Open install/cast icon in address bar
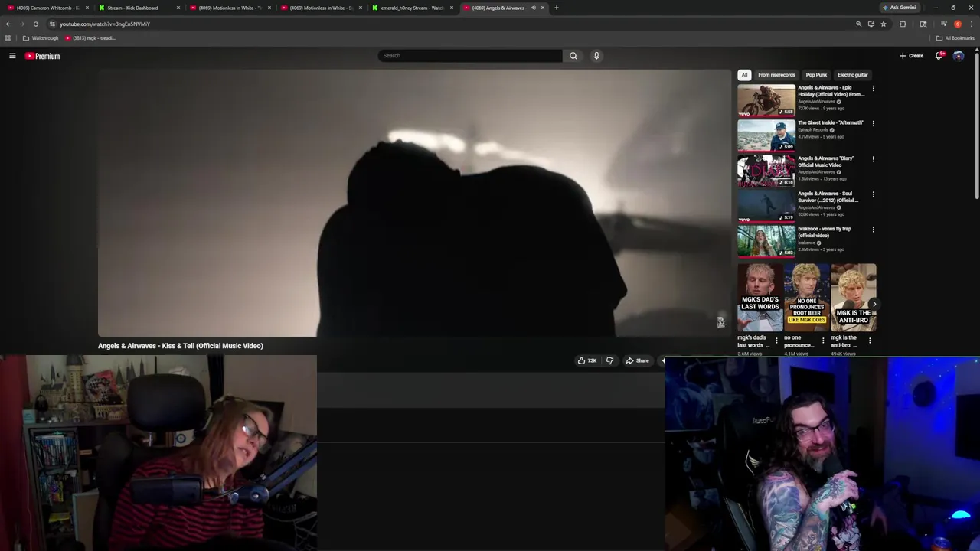 [x=871, y=24]
